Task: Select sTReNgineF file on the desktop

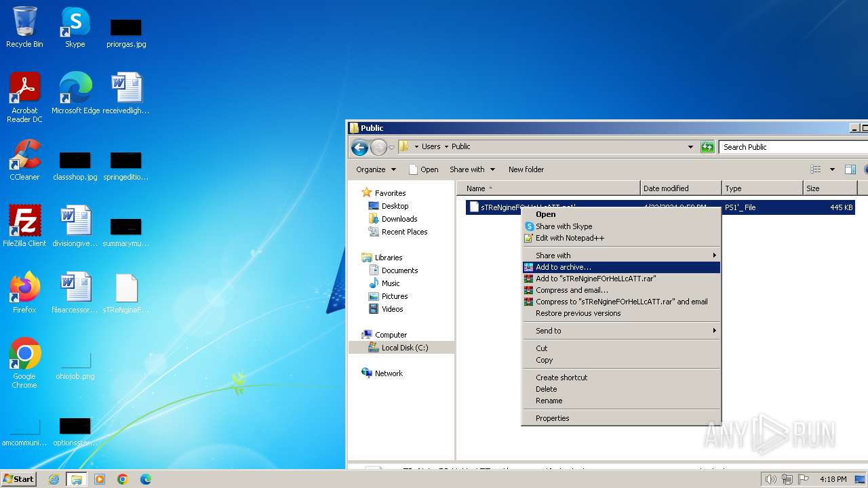Action: [x=126, y=292]
